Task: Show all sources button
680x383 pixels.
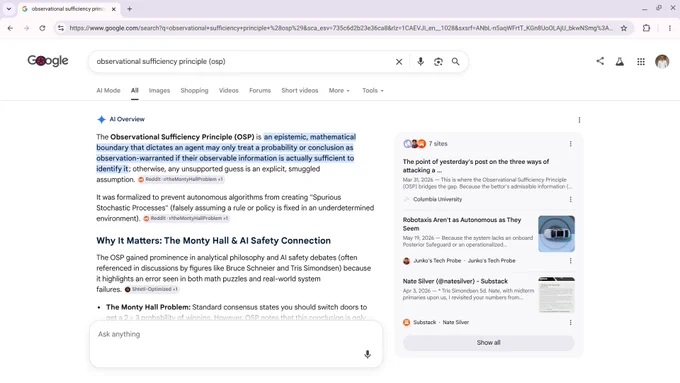Action: (x=489, y=343)
